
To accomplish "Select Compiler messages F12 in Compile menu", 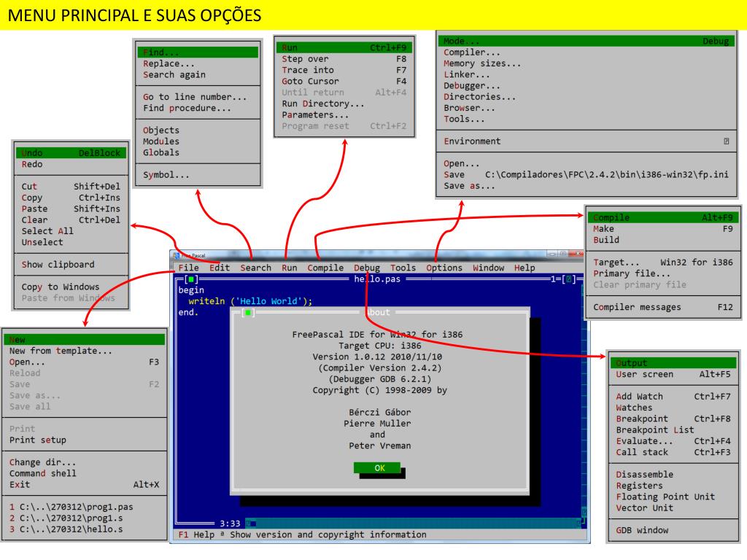I will click(x=662, y=307).
